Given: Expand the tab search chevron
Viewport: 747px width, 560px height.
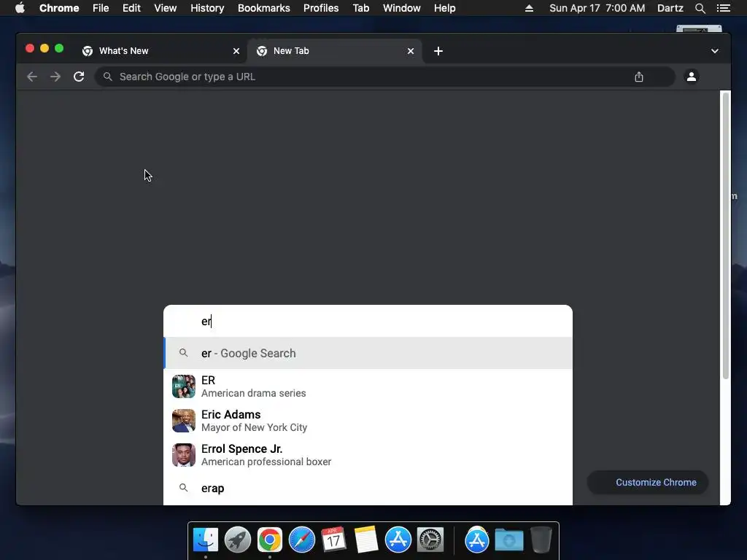Looking at the screenshot, I should pos(715,51).
